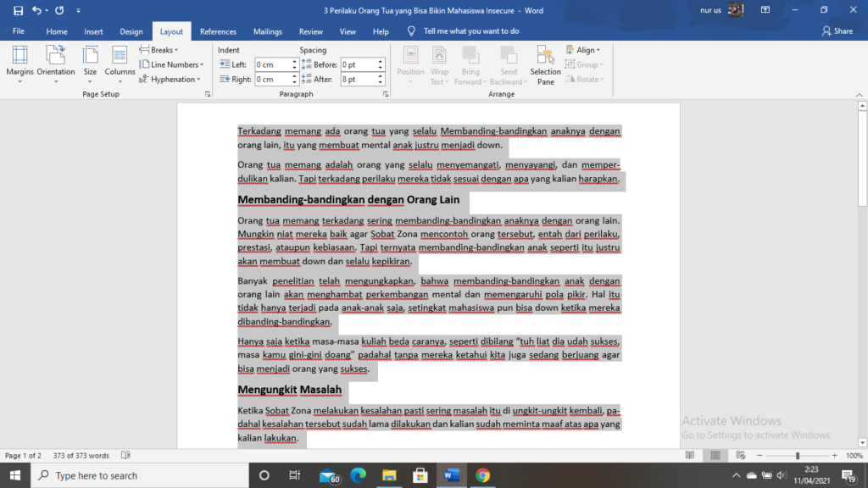Choose a paper Size
The height and width of the screenshot is (488, 868).
pyautogui.click(x=90, y=65)
